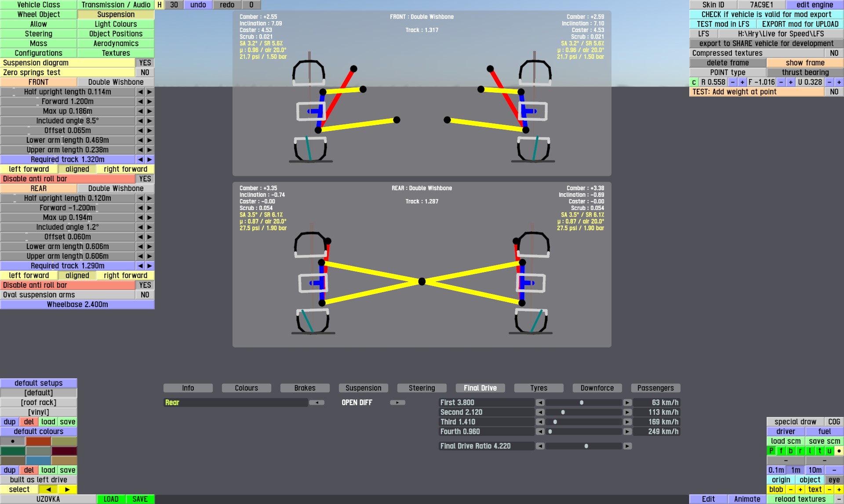
Task: Change front Double Wishbone suspension type
Action: [x=116, y=82]
